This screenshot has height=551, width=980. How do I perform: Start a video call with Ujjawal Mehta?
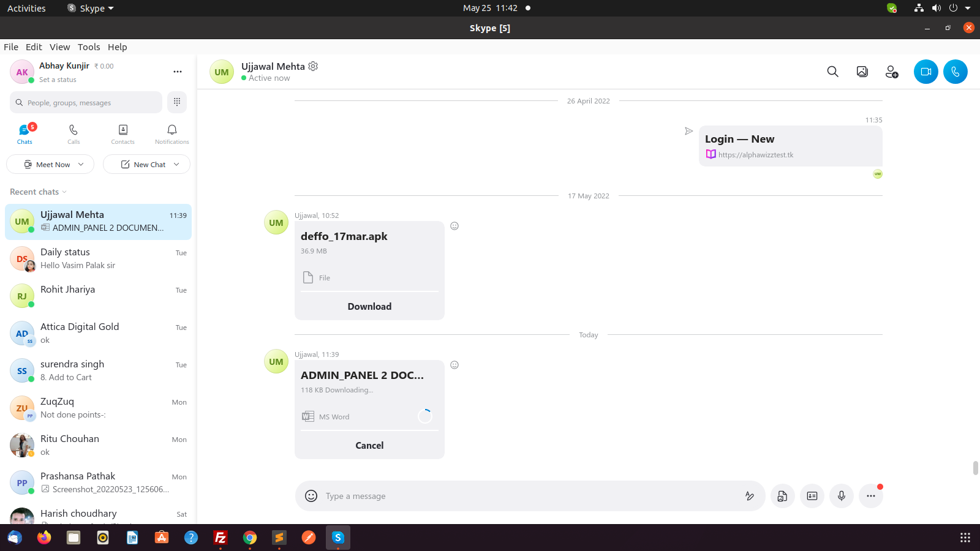click(x=925, y=72)
